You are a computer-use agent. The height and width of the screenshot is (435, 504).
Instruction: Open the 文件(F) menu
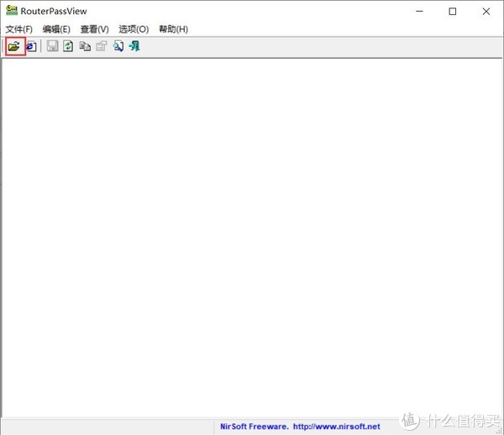click(x=18, y=29)
